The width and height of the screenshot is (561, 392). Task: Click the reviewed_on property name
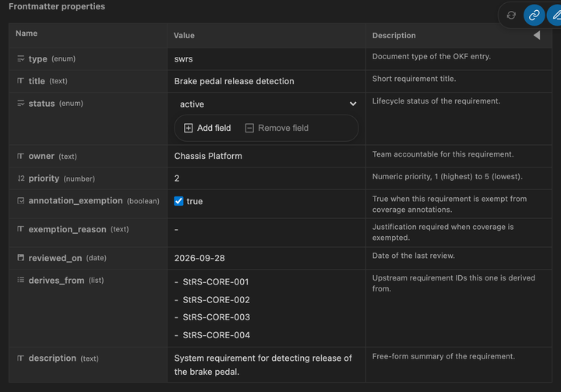(55, 258)
